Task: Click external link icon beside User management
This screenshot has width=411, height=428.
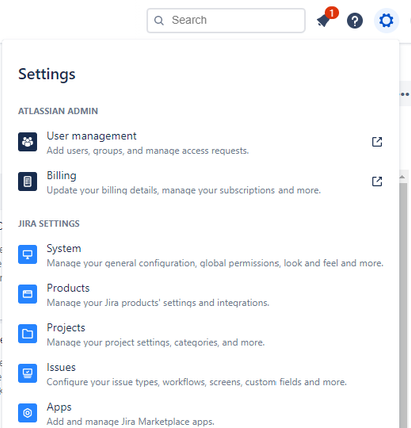Action: 377,142
